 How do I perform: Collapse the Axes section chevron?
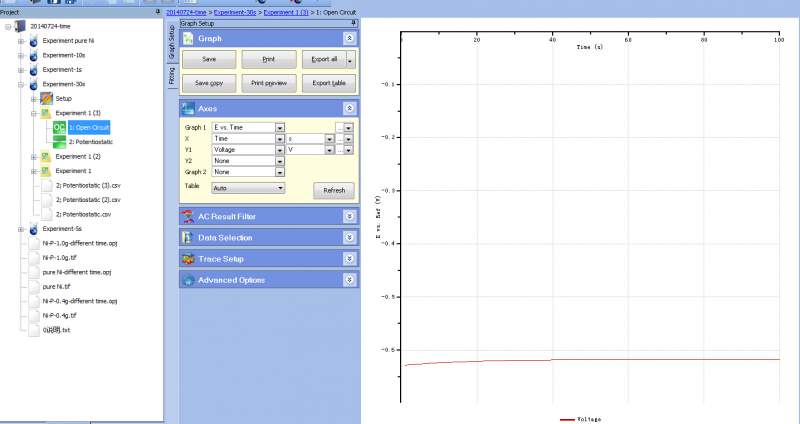[x=349, y=108]
